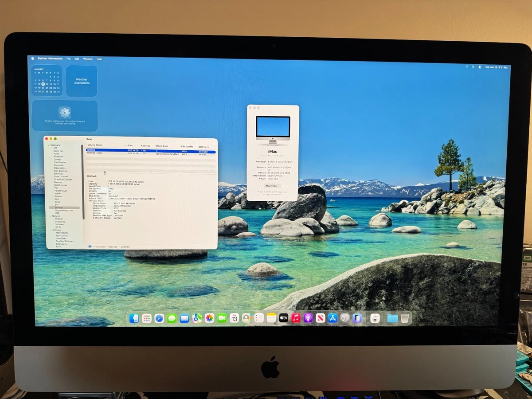Open Safari from the Dock
The width and height of the screenshot is (532, 399).
pyautogui.click(x=159, y=318)
